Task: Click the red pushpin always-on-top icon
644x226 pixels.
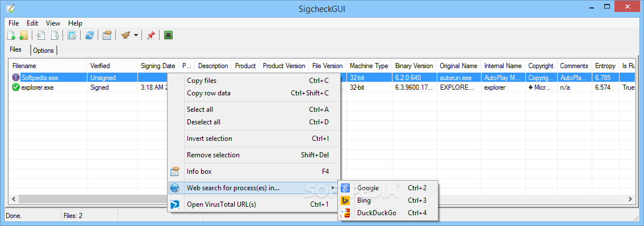Action: coord(150,35)
